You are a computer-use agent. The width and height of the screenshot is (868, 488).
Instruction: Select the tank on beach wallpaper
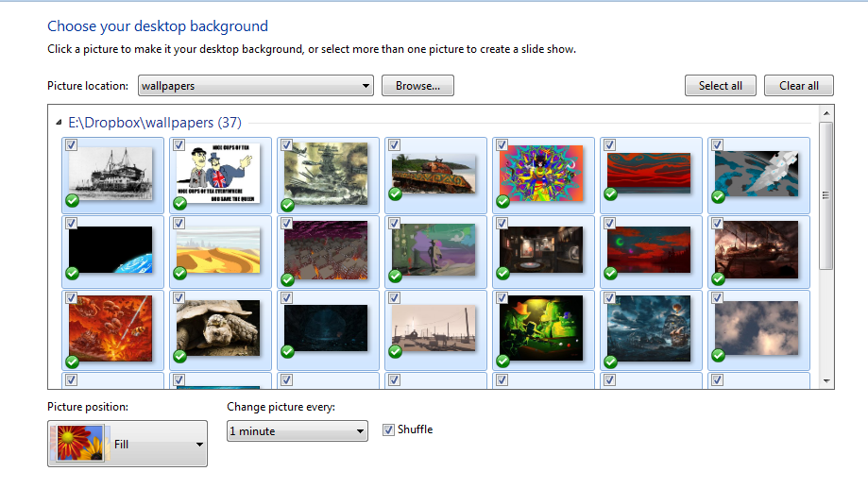tap(433, 175)
